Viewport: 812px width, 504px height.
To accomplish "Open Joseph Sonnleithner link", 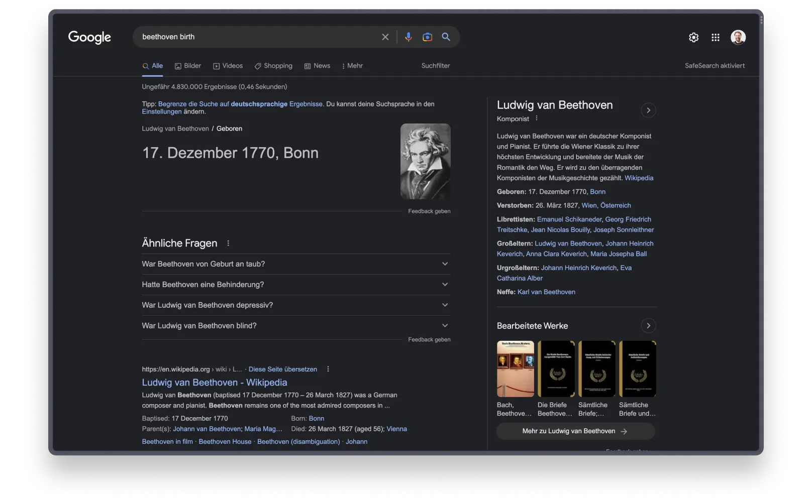I will coord(624,230).
